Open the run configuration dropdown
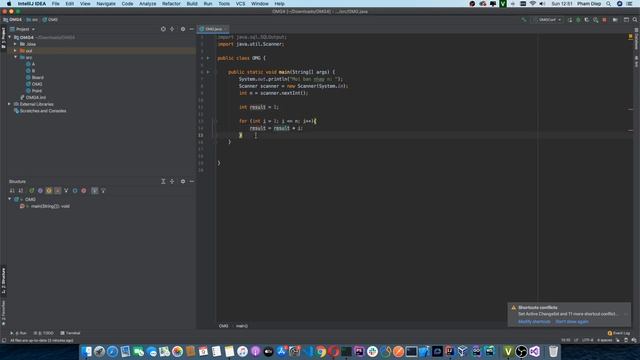The height and width of the screenshot is (360, 640). click(548, 20)
